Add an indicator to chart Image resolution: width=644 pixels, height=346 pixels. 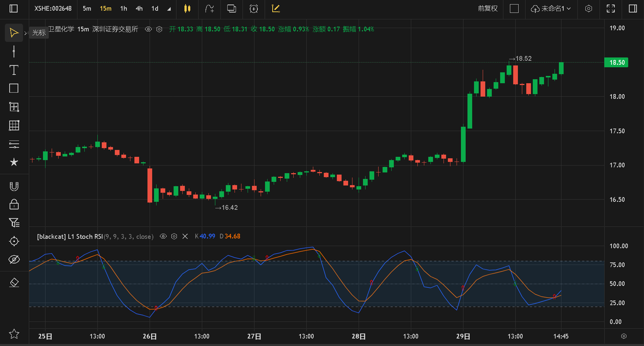point(210,9)
